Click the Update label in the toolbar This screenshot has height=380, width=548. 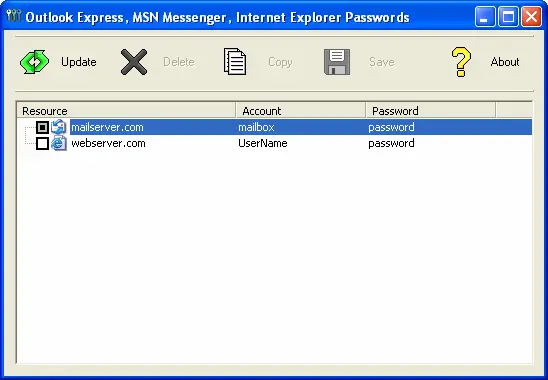[79, 62]
